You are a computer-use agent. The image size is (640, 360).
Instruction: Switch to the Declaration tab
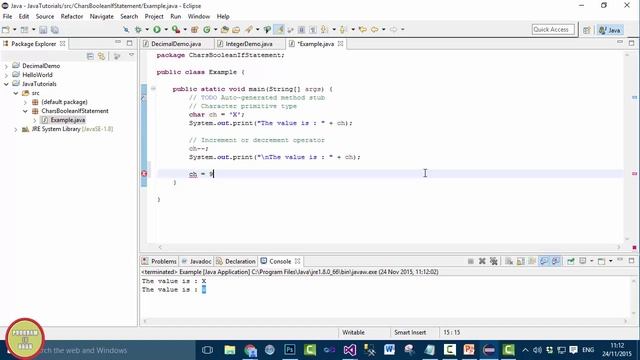(236, 261)
